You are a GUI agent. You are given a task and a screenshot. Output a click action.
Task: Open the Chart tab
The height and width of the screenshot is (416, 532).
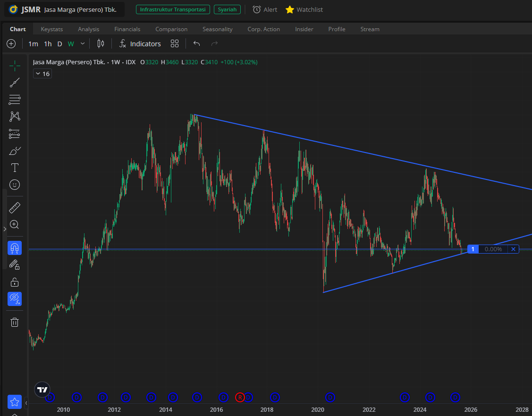(18, 29)
